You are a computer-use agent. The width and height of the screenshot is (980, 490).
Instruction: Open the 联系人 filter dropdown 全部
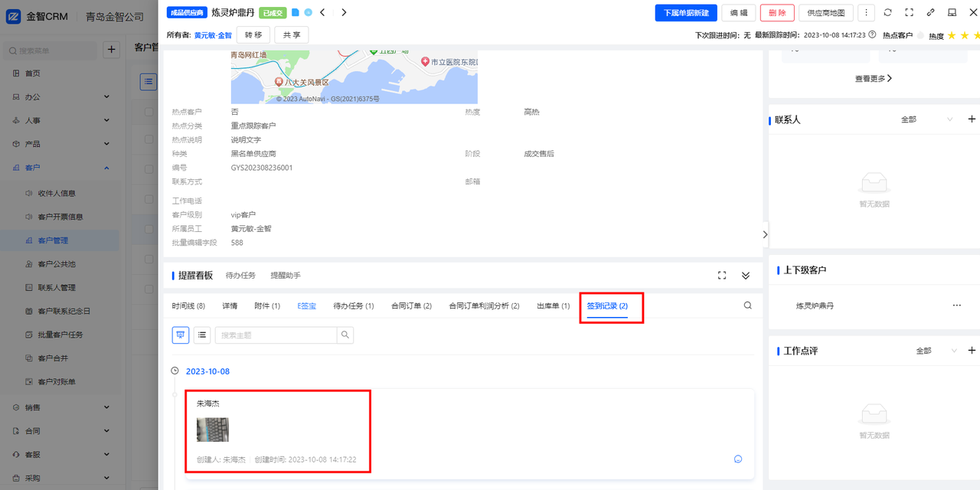point(926,119)
